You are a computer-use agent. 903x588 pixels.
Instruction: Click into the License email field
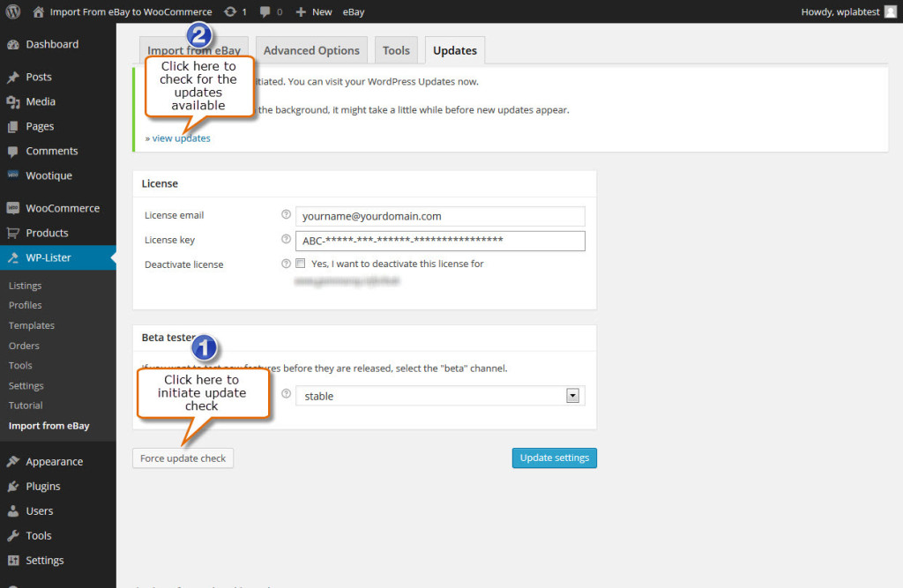(440, 216)
